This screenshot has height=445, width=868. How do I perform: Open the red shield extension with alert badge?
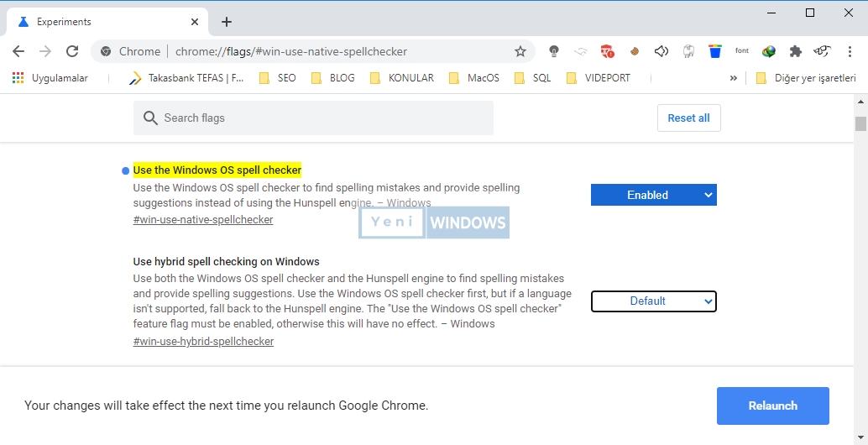pos(608,51)
